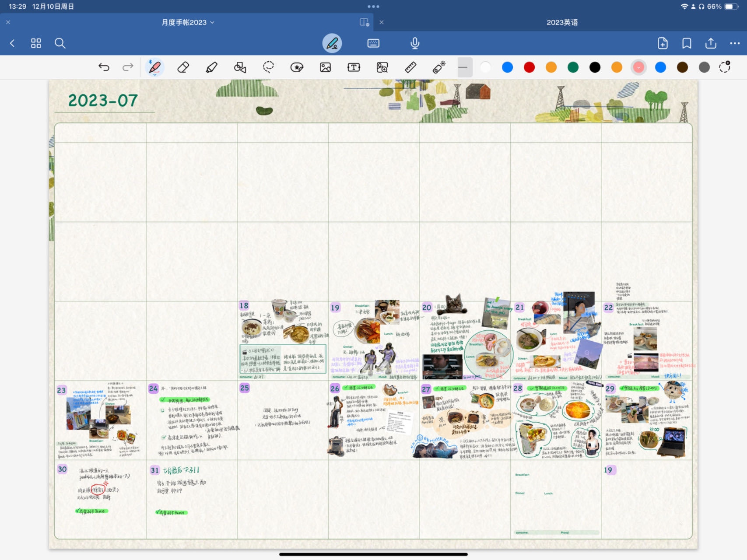
Task: Open the Shapes tool
Action: pyautogui.click(x=240, y=67)
